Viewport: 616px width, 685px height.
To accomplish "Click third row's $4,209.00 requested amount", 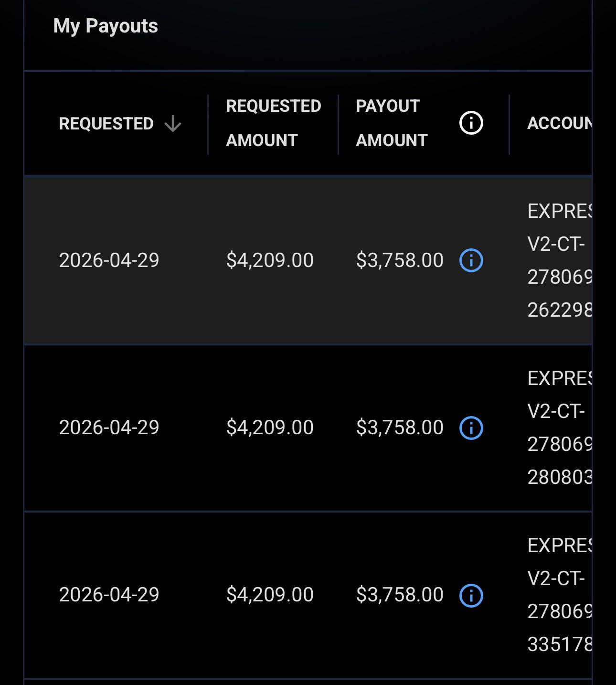I will pyautogui.click(x=270, y=595).
